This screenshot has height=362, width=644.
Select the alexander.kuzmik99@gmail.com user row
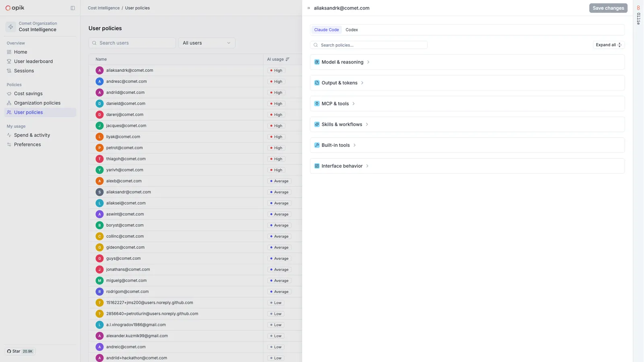tap(196, 336)
